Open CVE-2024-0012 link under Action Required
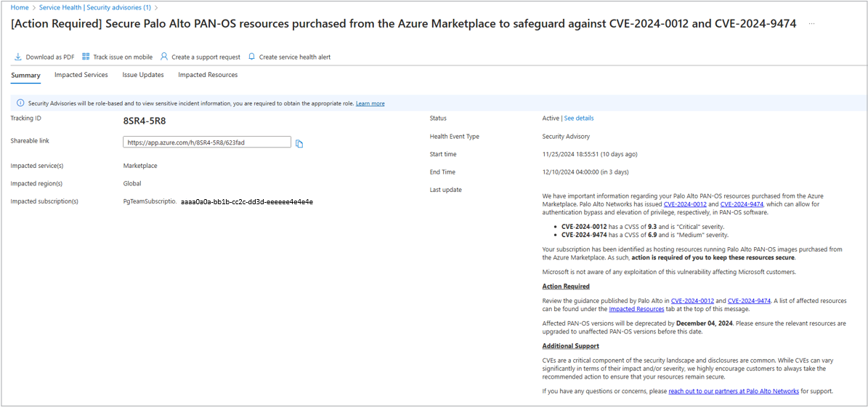 (692, 301)
